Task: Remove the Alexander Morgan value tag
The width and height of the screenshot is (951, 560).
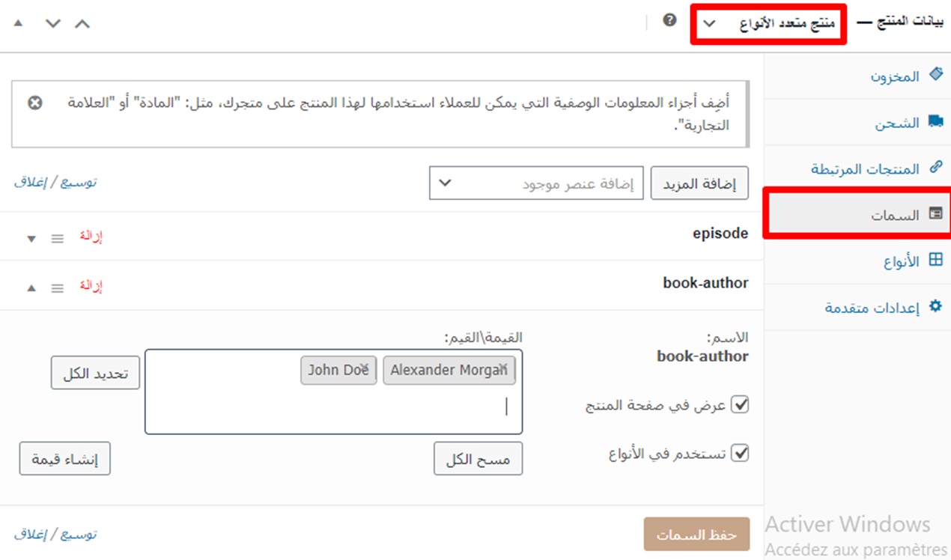Action: (504, 368)
